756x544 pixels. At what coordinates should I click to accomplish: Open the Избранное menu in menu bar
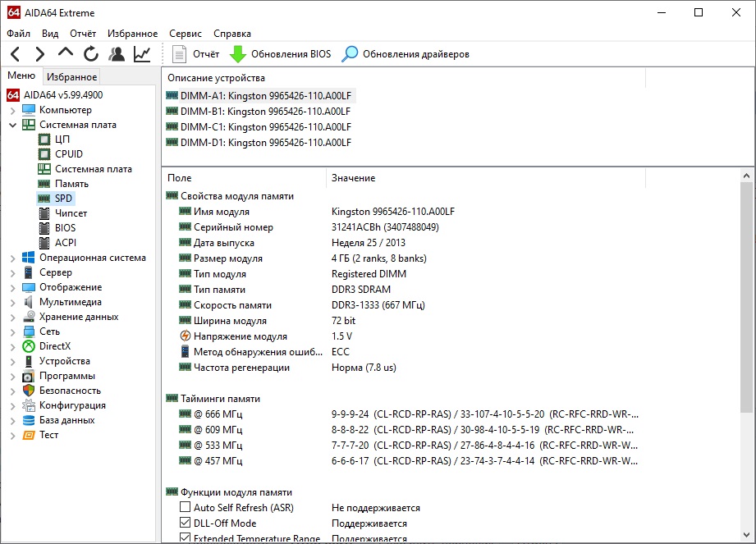[x=133, y=34]
